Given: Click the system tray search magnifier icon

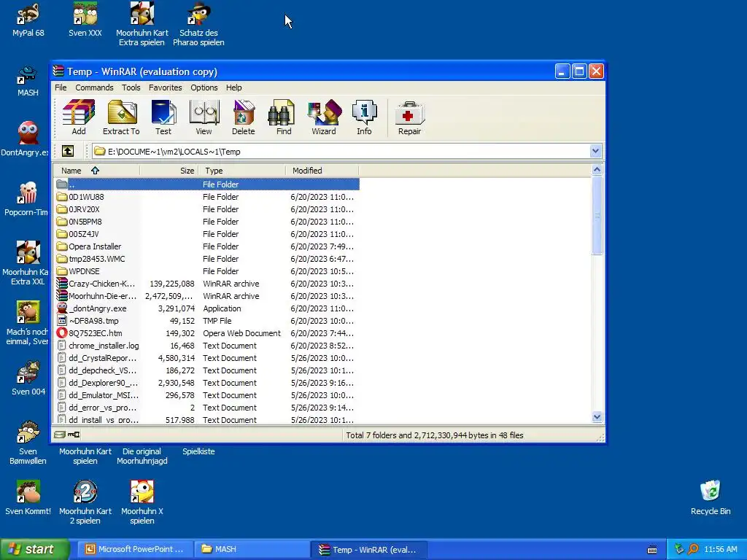Looking at the screenshot, I should point(693,549).
